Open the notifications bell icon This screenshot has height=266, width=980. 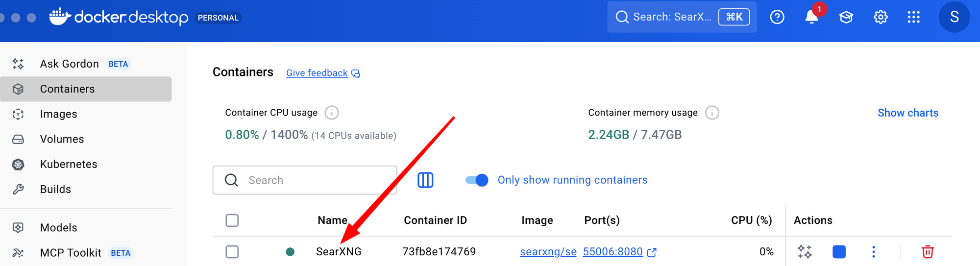pyautogui.click(x=811, y=17)
